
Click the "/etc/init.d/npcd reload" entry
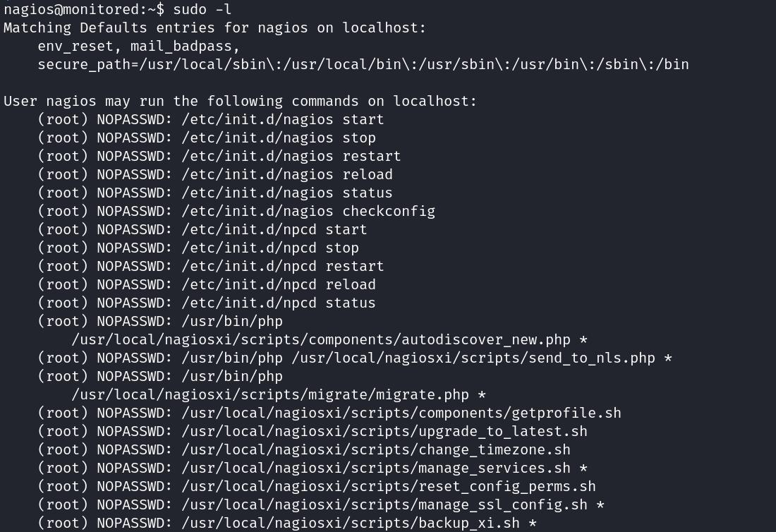(278, 284)
